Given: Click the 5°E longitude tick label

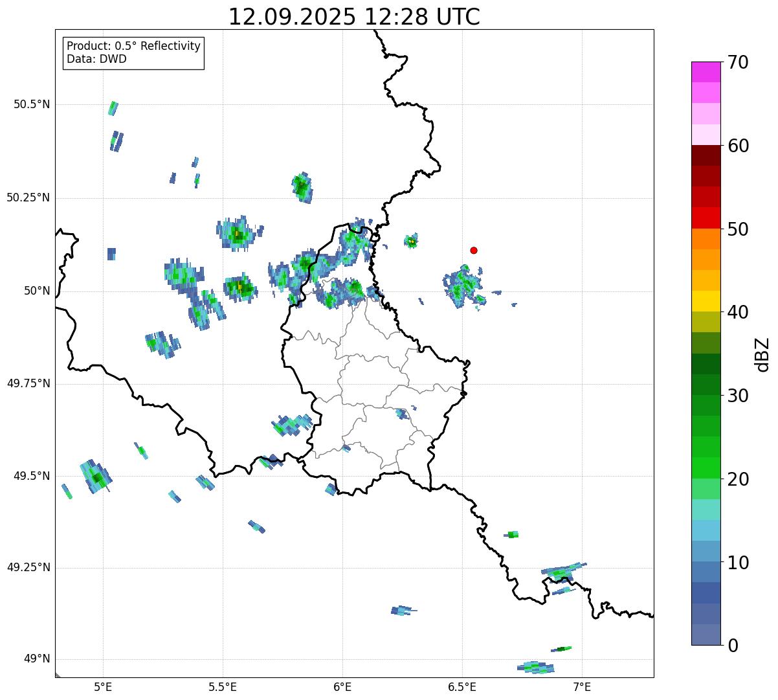Looking at the screenshot, I should [x=103, y=686].
